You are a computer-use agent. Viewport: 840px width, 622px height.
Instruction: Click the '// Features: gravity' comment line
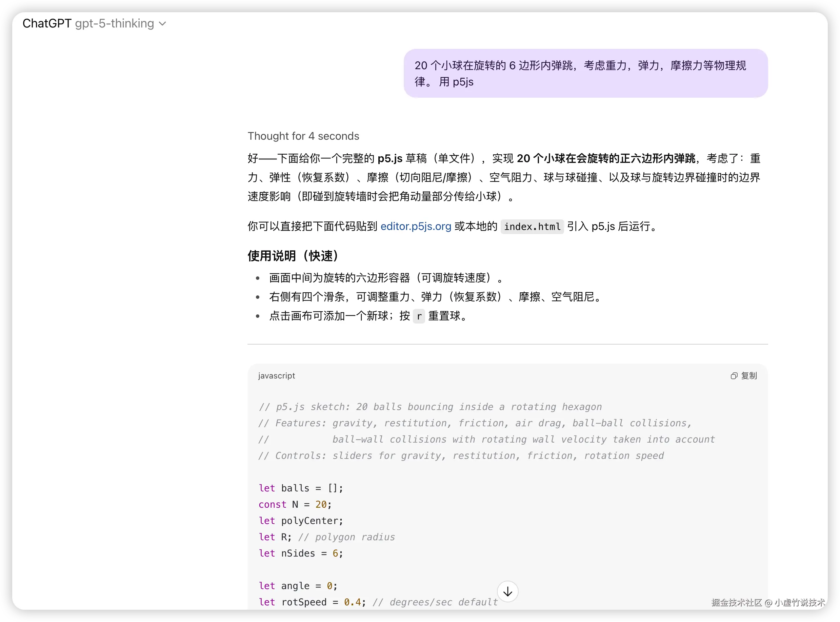coord(475,423)
